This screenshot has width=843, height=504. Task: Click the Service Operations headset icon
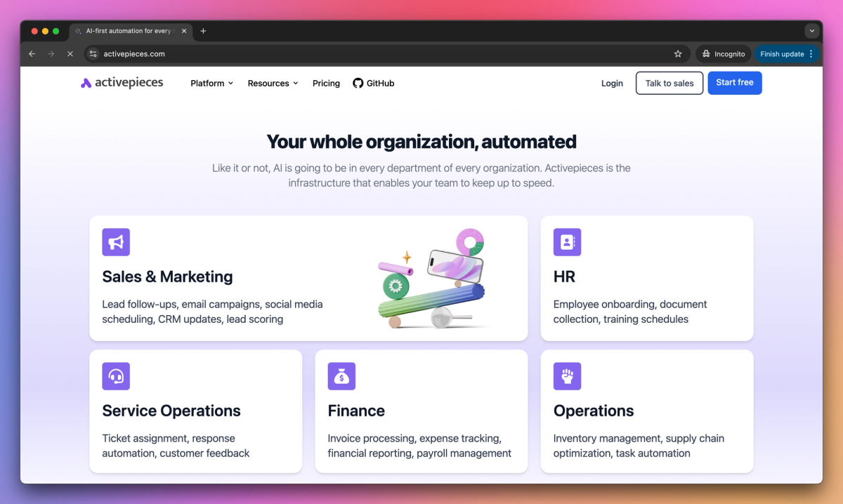[116, 376]
